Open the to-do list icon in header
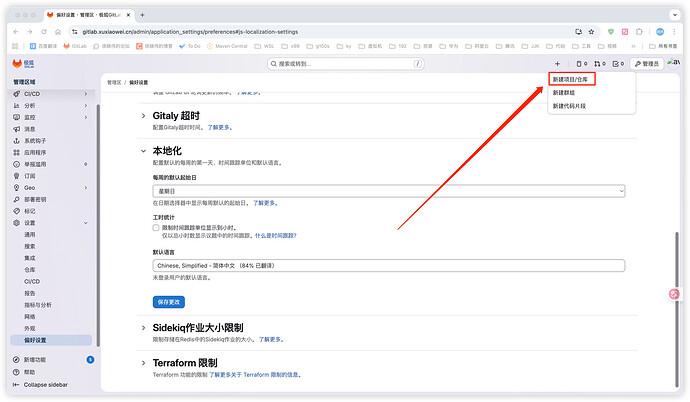 [617, 64]
